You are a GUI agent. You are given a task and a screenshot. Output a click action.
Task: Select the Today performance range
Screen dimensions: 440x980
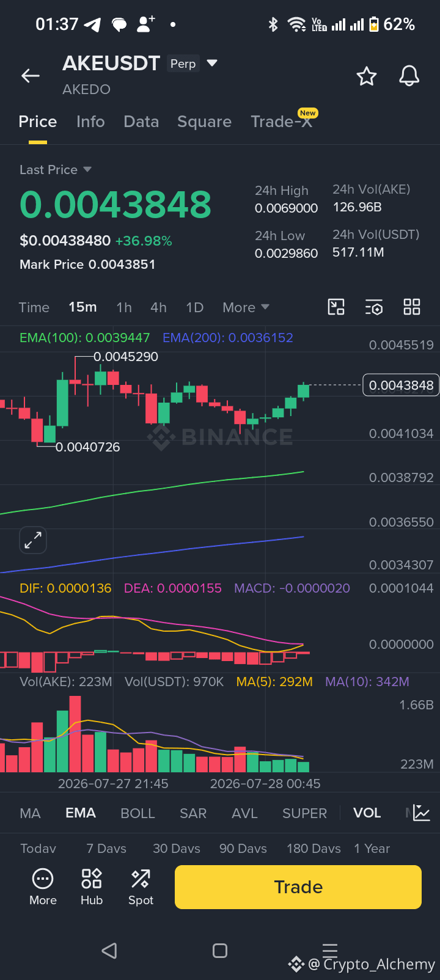click(38, 849)
